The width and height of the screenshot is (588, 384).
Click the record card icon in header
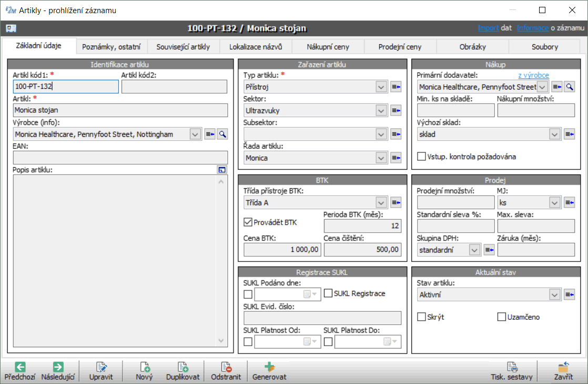pos(11,28)
